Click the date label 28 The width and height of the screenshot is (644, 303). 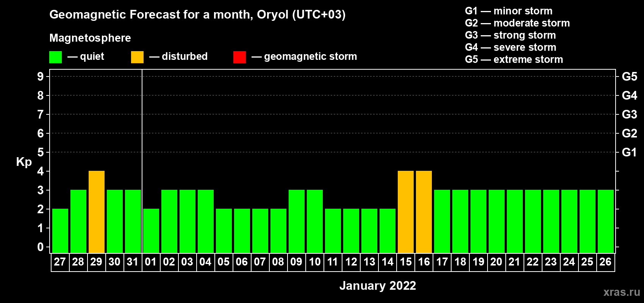pyautogui.click(x=78, y=262)
